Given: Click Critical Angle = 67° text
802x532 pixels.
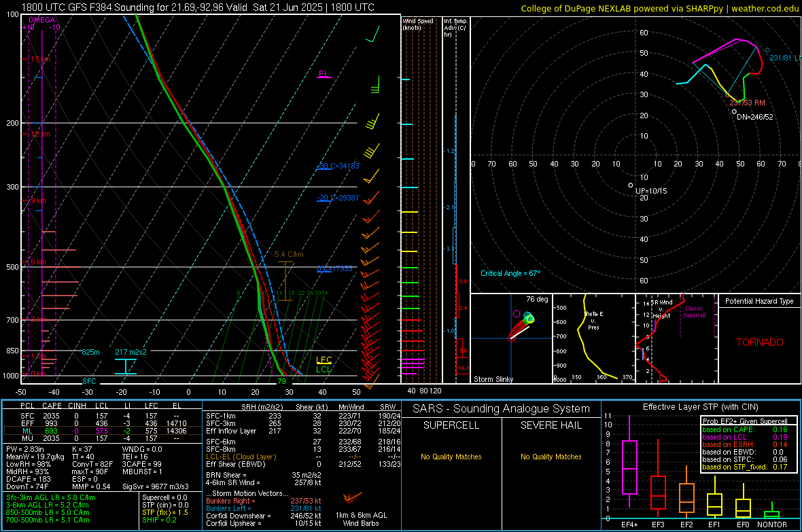Looking at the screenshot, I should click(510, 273).
